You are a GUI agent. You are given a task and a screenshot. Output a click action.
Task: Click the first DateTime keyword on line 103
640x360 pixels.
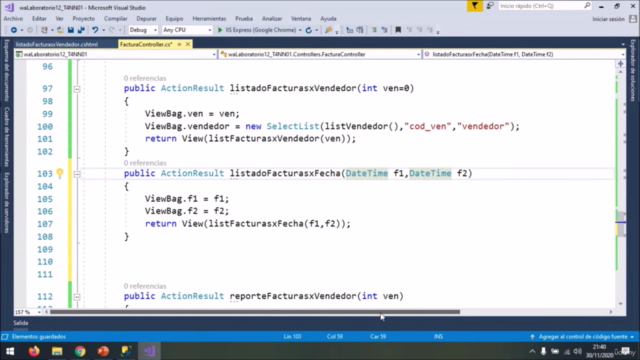[x=367, y=173]
